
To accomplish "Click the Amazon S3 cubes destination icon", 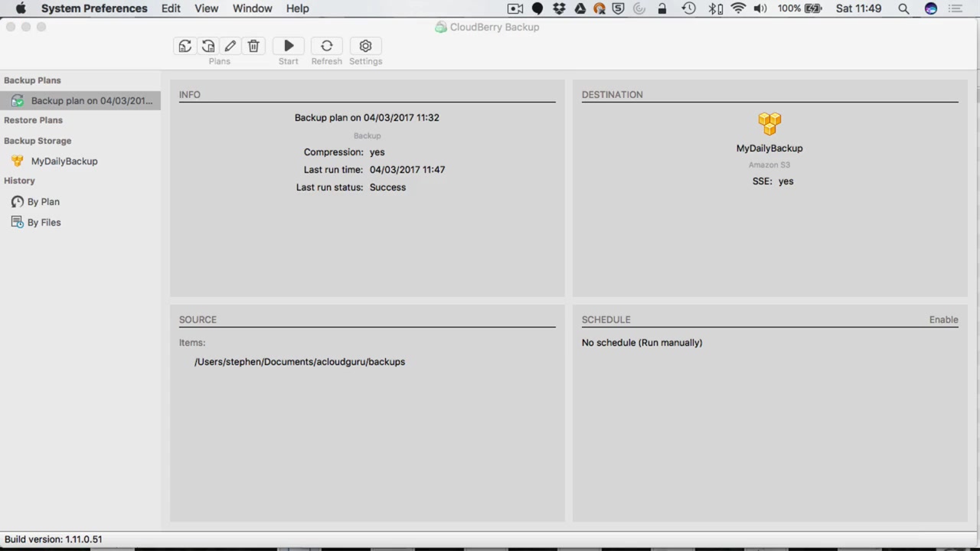I will [769, 124].
